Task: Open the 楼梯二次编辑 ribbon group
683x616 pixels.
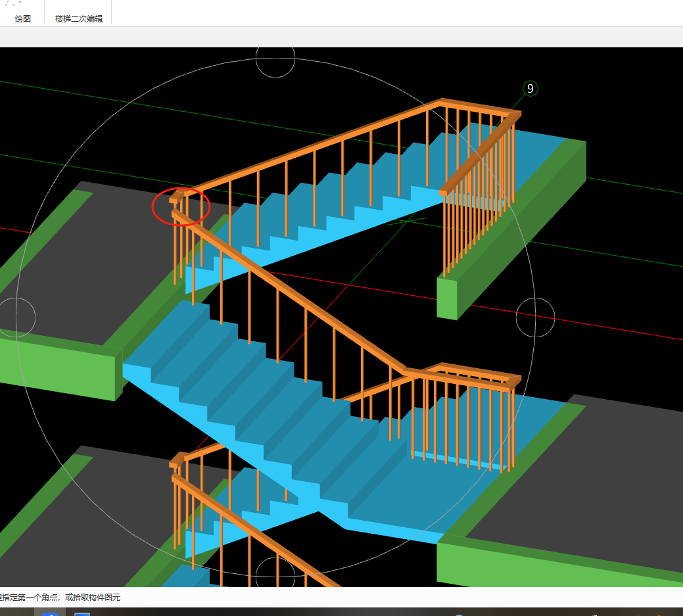Action: [79, 18]
